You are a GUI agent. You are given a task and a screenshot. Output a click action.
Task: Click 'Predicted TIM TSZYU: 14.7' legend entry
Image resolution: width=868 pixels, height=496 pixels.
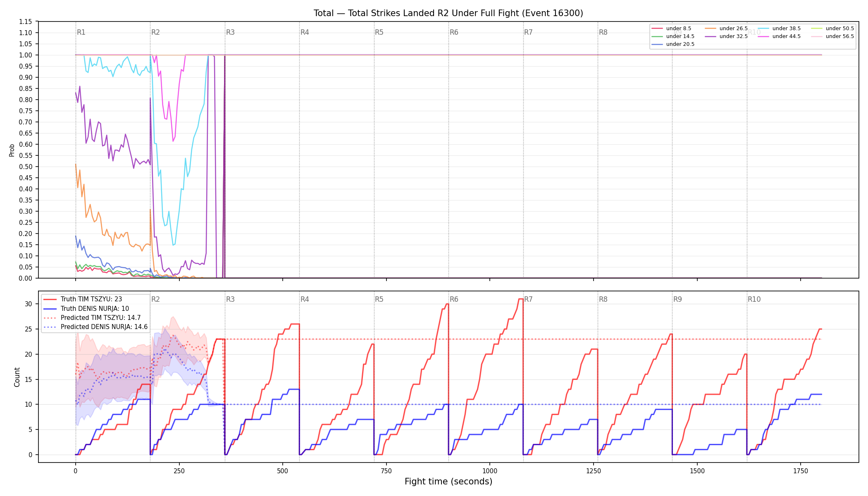92,318
